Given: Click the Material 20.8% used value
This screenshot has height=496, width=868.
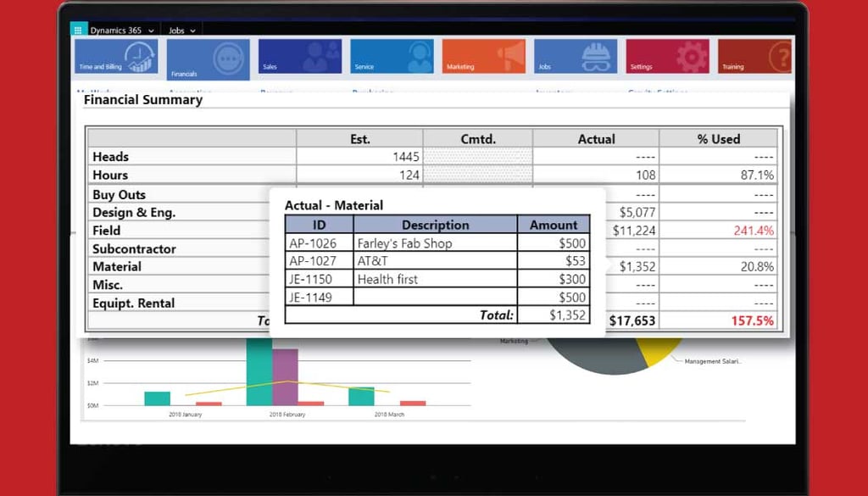Looking at the screenshot, I should click(757, 266).
